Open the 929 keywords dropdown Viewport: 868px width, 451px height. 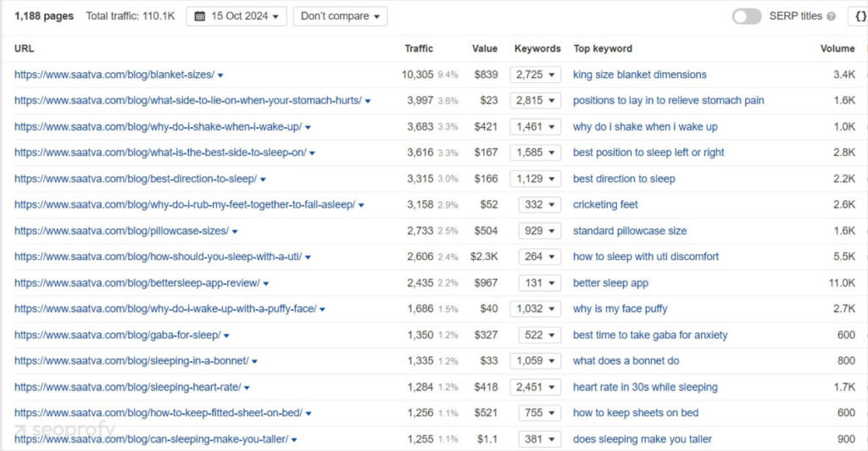coord(540,231)
